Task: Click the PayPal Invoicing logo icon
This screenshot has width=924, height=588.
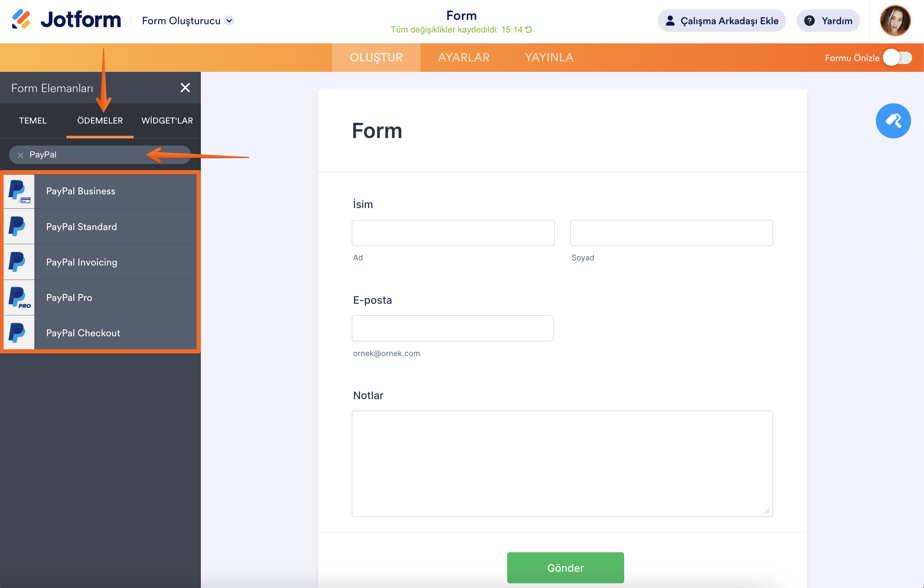Action: pos(19,262)
